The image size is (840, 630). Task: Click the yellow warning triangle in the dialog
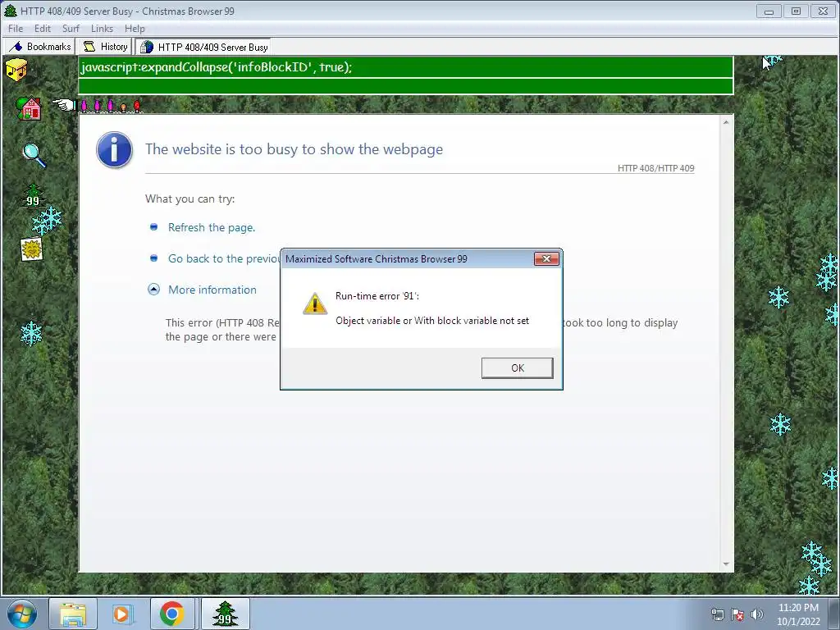pos(315,304)
